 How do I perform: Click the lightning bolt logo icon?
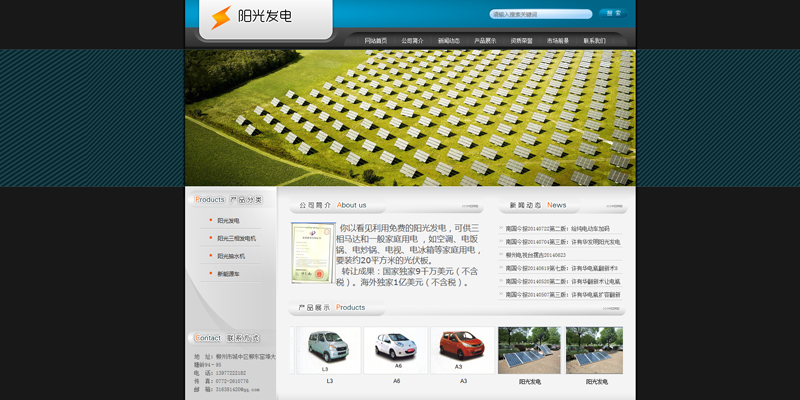pos(219,17)
